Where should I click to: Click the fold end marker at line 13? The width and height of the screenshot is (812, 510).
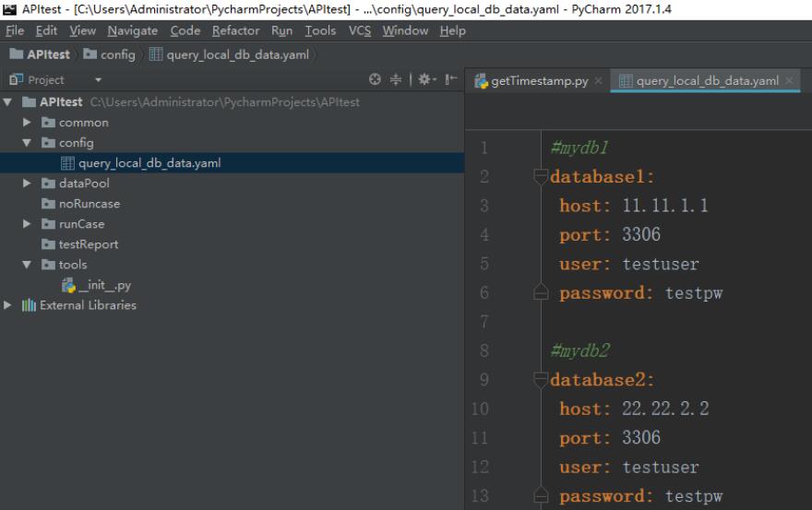[x=541, y=495]
